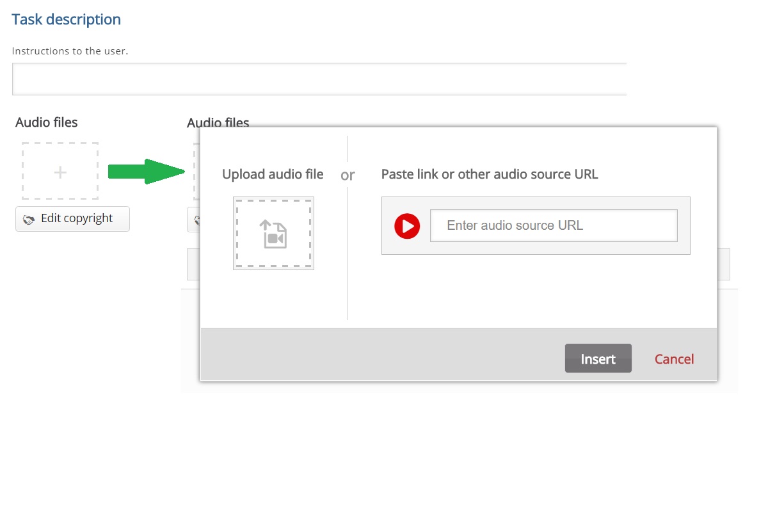Click the Upload audio file label
Screen dimensions: 768x532
273,173
